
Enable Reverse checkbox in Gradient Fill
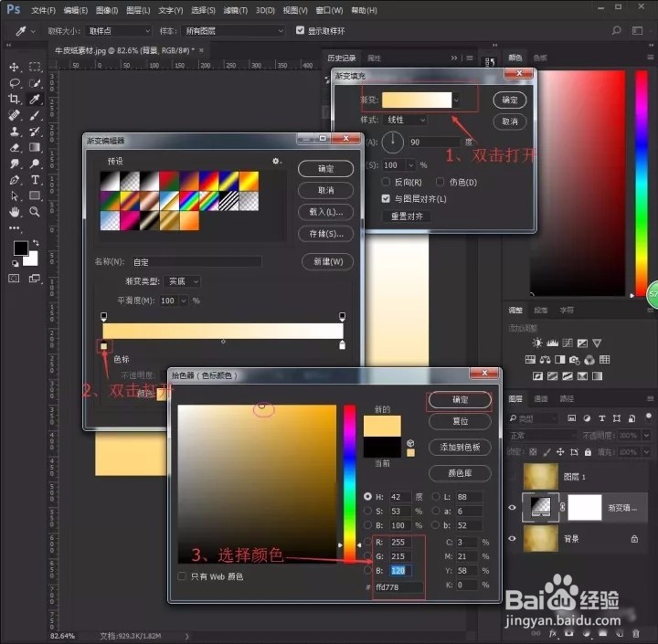click(x=386, y=182)
